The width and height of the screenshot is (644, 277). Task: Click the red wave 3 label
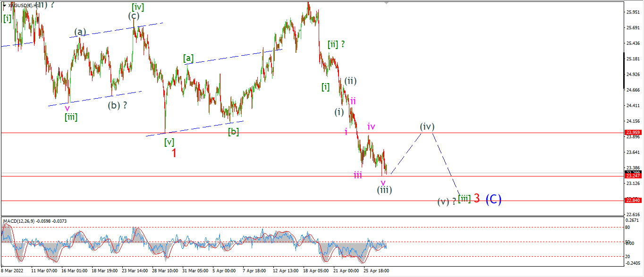click(x=477, y=199)
